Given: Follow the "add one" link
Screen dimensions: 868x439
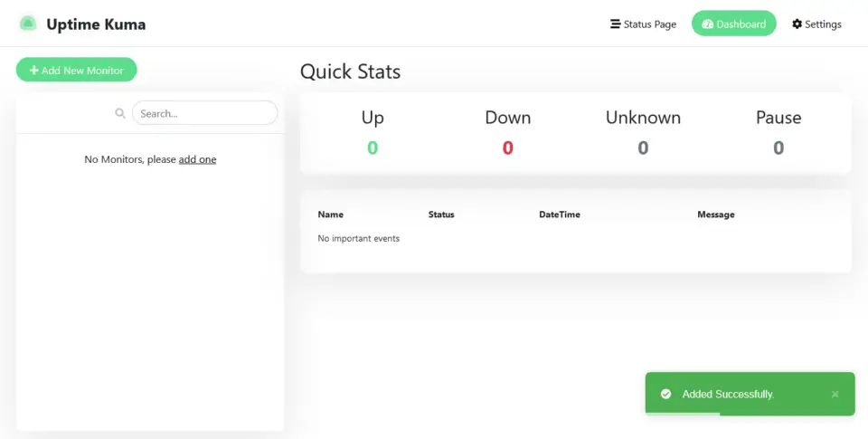Looking at the screenshot, I should [197, 159].
